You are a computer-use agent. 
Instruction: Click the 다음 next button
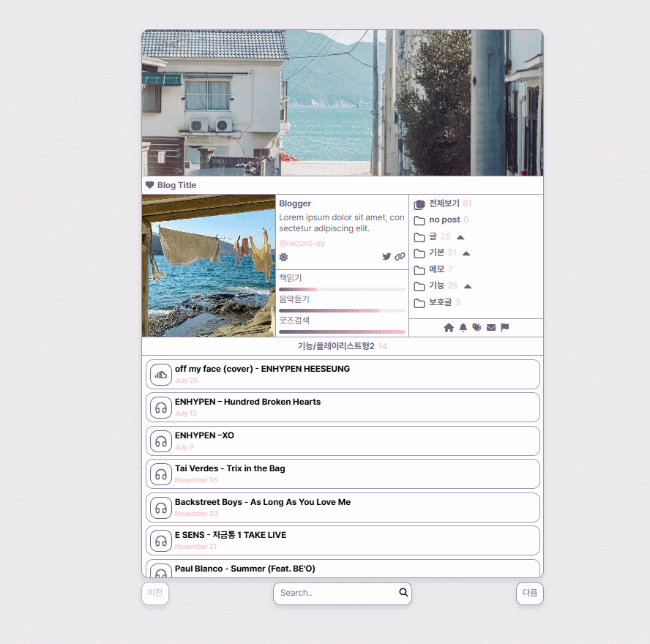(530, 593)
